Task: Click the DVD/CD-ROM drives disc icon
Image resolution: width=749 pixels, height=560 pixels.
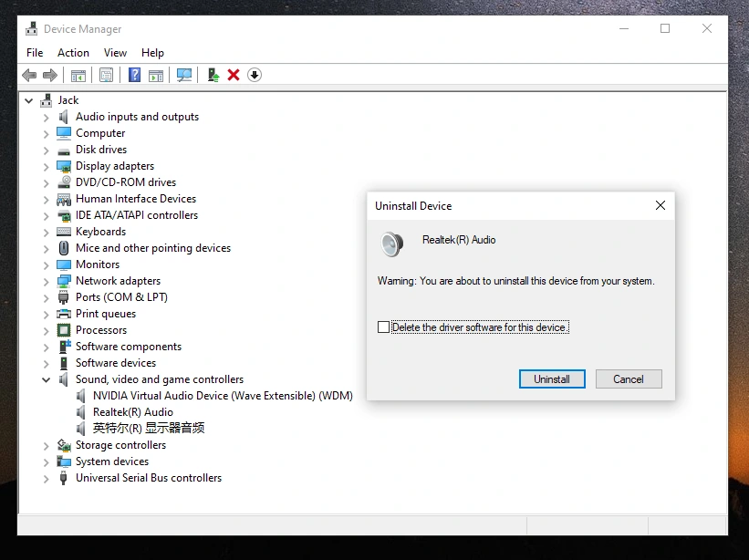Action: (64, 182)
